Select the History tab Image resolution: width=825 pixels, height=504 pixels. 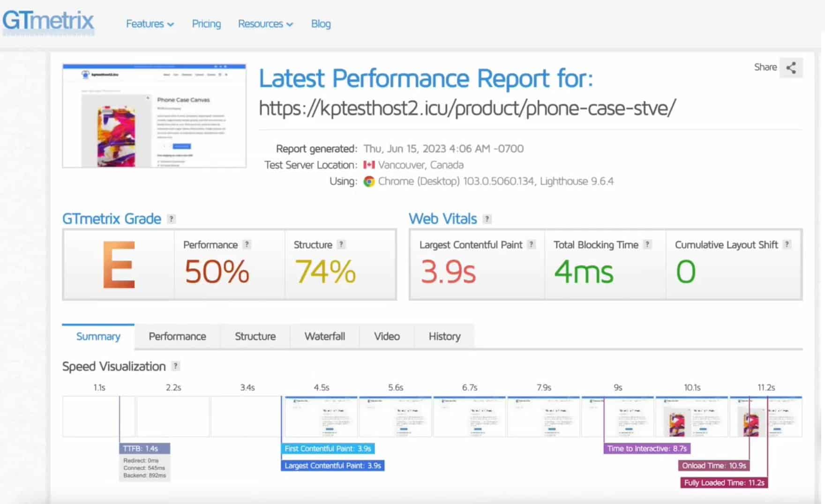pos(444,336)
